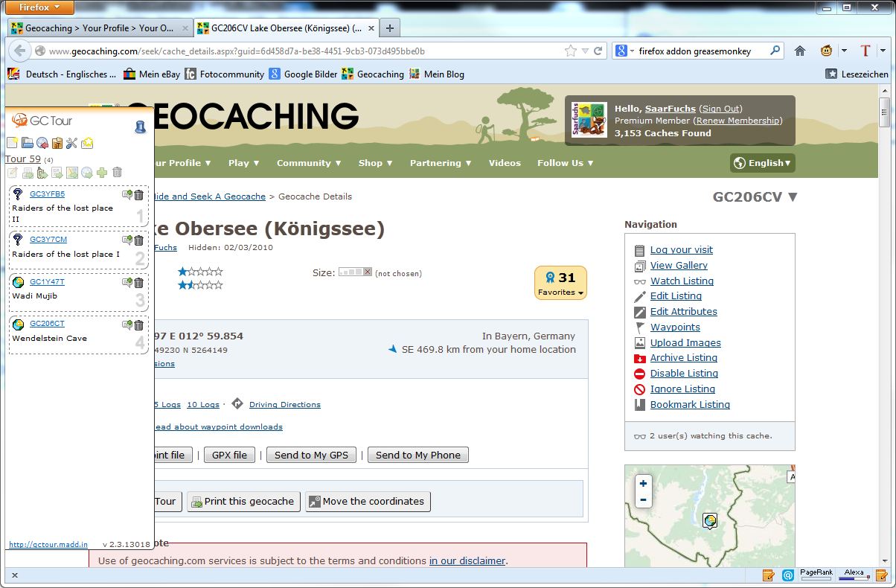896x588 pixels.
Task: Click the gray trash icon in tour toolbar
Action: 117,173
